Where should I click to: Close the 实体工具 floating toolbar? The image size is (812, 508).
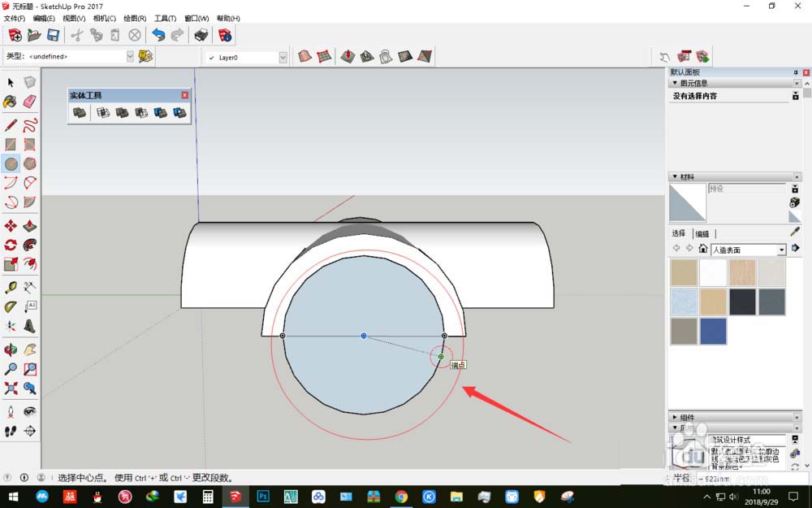[x=185, y=95]
